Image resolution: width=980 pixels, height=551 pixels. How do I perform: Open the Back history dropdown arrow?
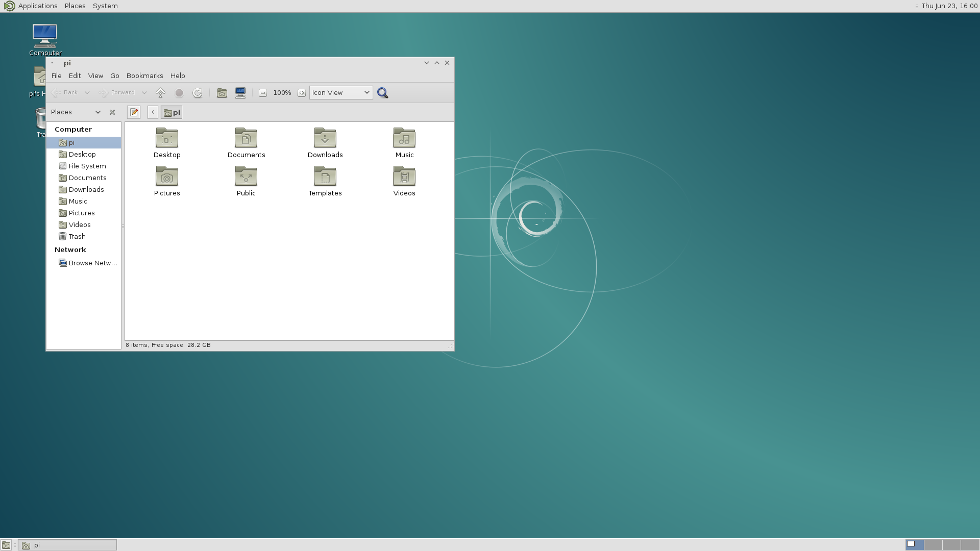[87, 93]
